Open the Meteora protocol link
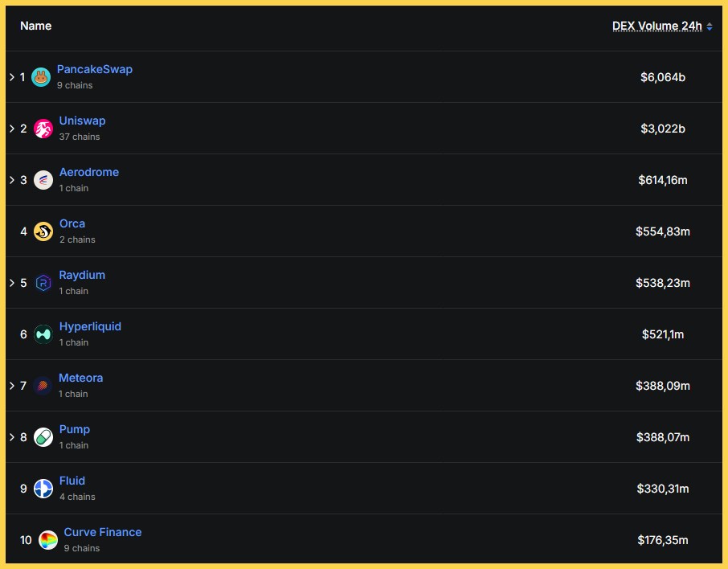 pos(81,378)
